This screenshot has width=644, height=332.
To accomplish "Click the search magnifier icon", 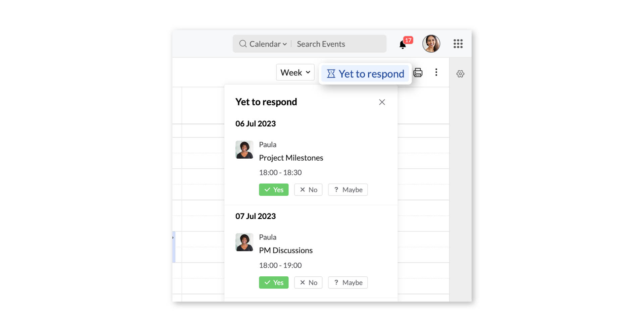I will point(243,44).
